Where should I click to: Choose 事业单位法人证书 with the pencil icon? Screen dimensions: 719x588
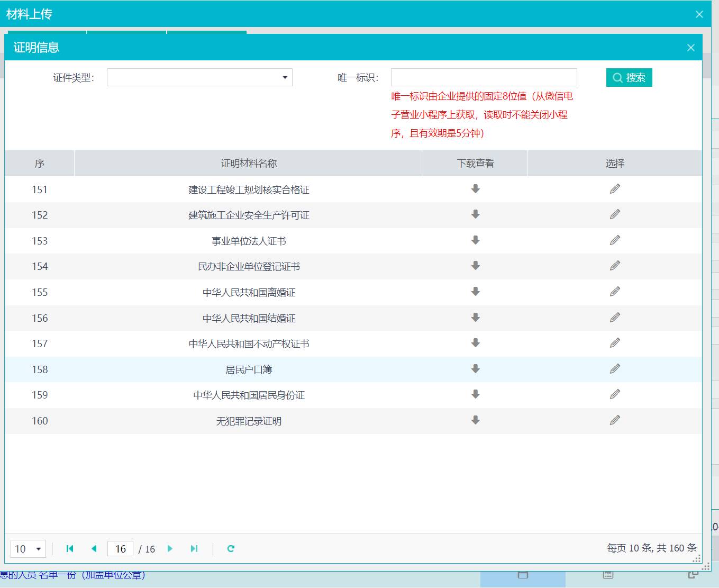click(615, 240)
